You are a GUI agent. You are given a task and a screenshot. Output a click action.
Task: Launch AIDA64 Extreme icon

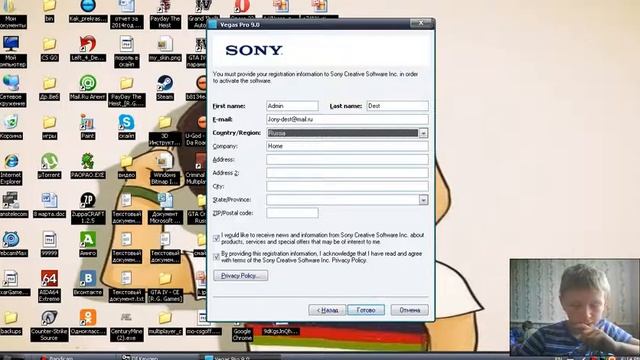click(49, 279)
